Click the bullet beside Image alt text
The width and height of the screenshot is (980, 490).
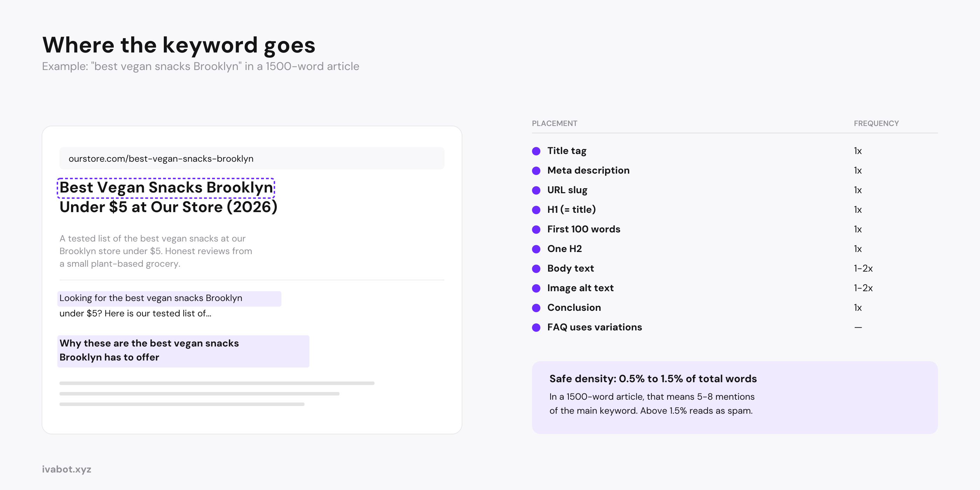click(536, 288)
